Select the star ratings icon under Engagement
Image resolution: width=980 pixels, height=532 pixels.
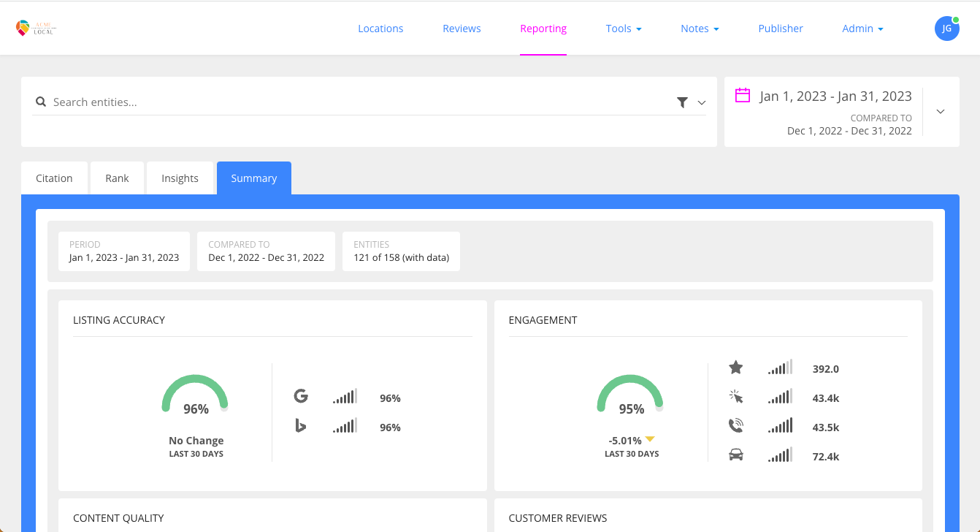[x=736, y=368]
